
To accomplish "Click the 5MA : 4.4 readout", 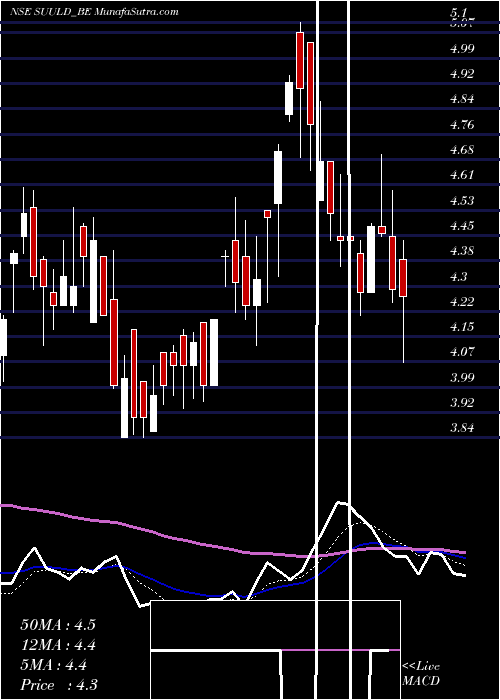I will [54, 665].
